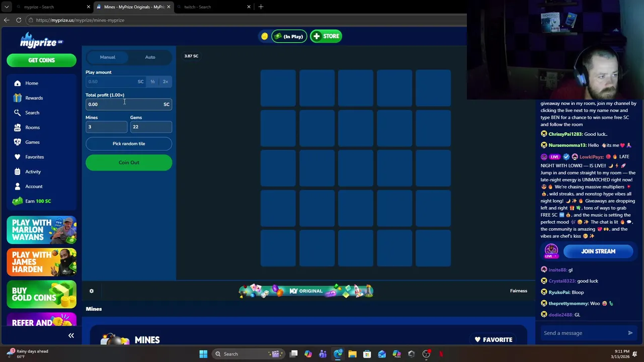This screenshot has height=362, width=644.
Task: Open OBS Studio taskbar icon
Action: click(x=426, y=354)
